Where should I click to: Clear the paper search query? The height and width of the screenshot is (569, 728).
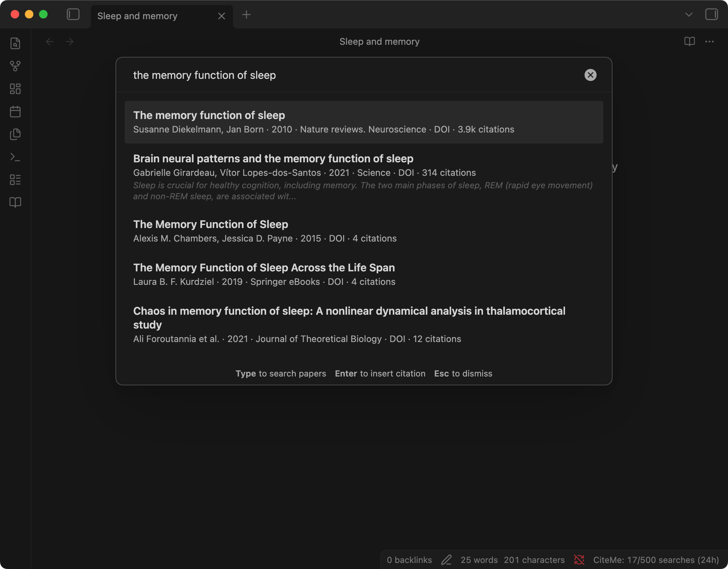(591, 75)
